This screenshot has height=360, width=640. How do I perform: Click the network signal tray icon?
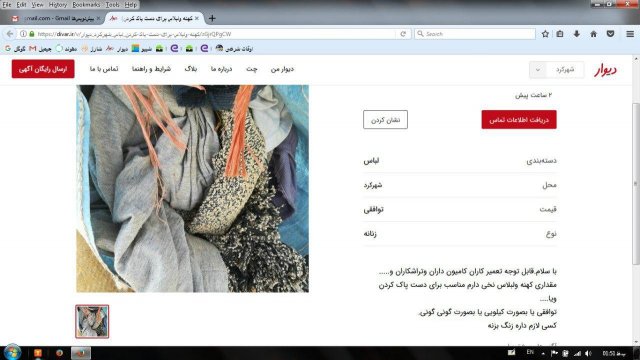578,353
